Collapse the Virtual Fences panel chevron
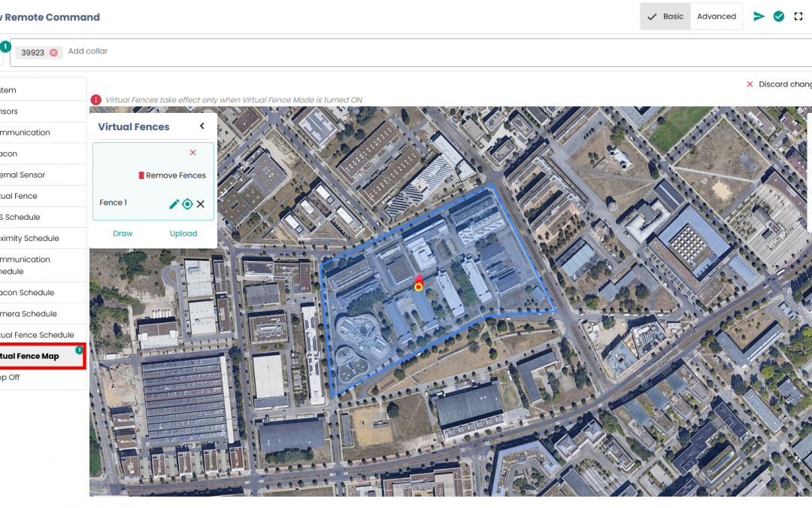 click(201, 126)
